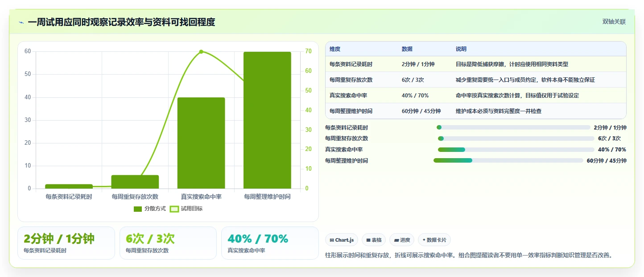
Task: Click x-axis label 每条资料记录耗时
Action: click(69, 197)
